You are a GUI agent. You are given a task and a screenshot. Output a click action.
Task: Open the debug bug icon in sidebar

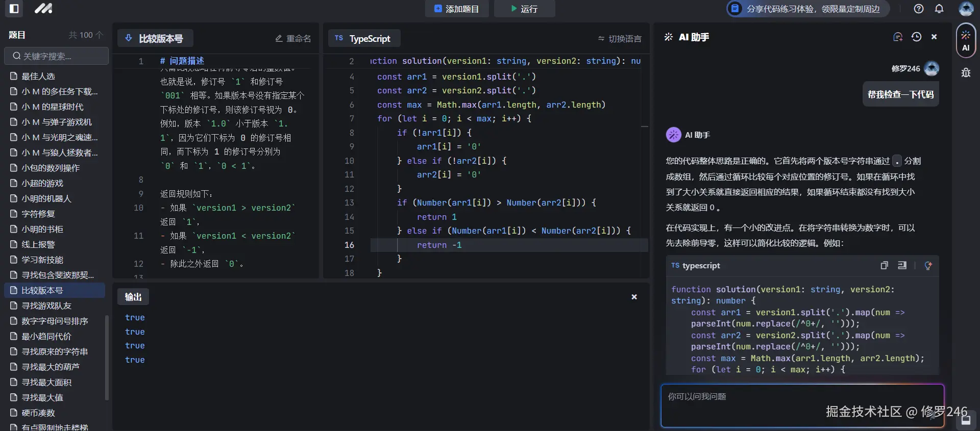(966, 73)
